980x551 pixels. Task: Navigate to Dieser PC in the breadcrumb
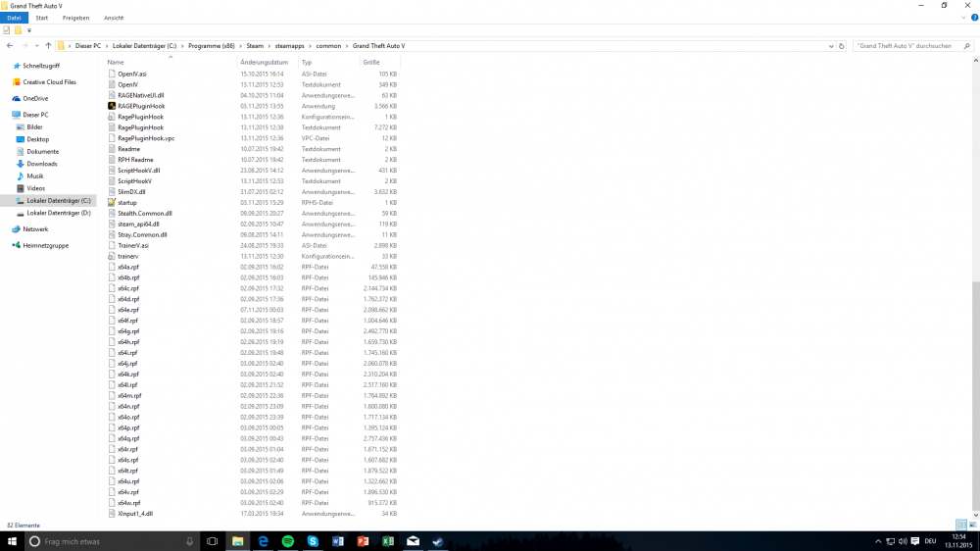[87, 46]
